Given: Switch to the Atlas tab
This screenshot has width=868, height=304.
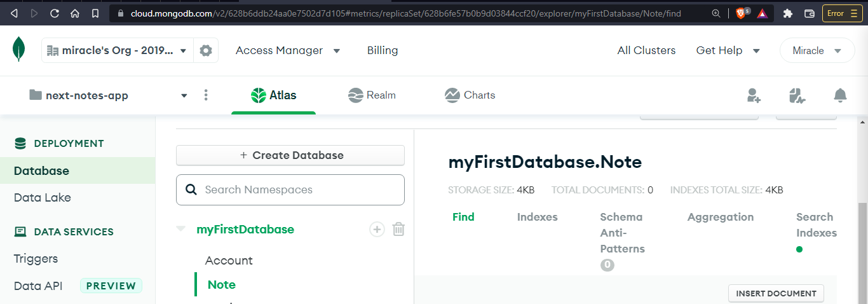Looking at the screenshot, I should tap(274, 95).
